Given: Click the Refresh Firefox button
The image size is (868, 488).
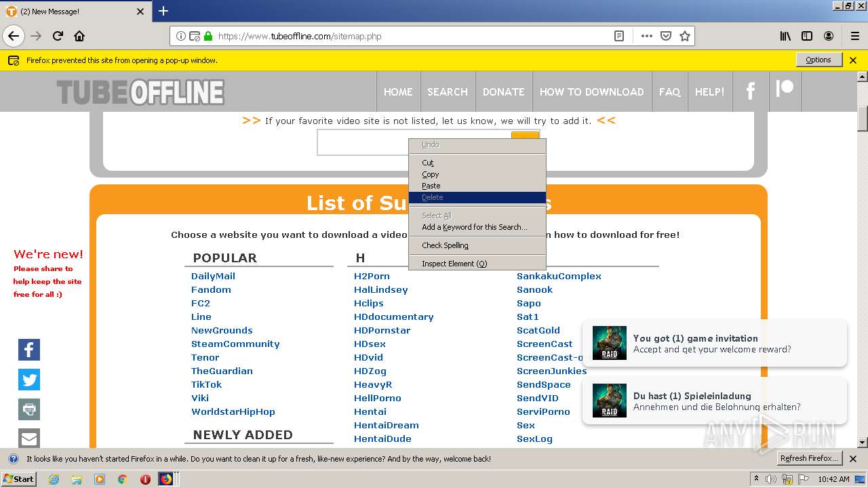Looking at the screenshot, I should [x=810, y=458].
